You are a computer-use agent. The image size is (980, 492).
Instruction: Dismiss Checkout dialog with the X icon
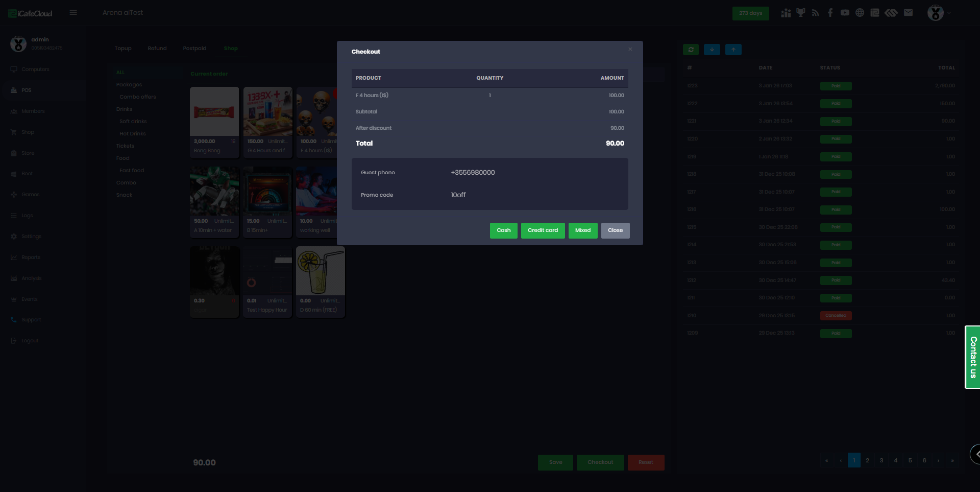coord(630,50)
